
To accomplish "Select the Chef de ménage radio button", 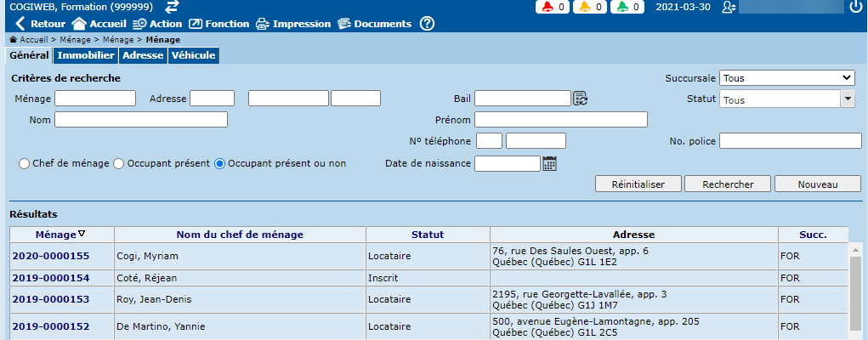I will (x=24, y=163).
